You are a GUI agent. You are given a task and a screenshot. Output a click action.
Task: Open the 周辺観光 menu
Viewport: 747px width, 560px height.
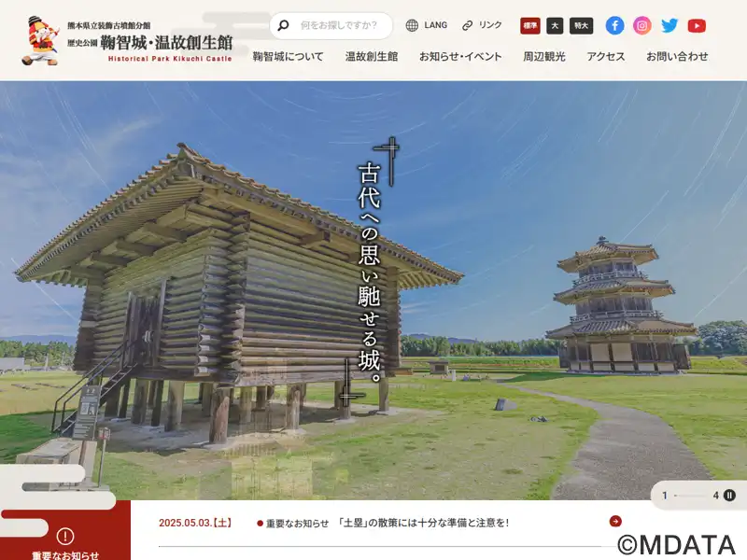coord(544,57)
